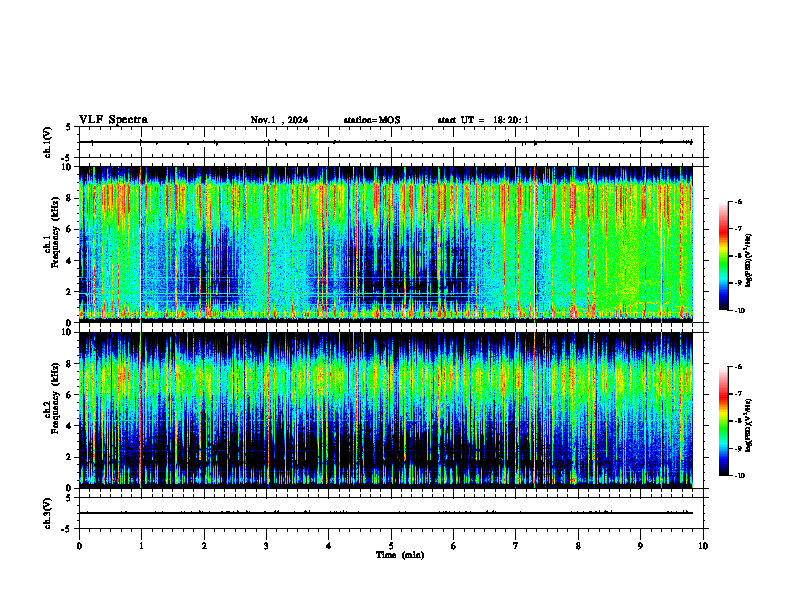Viewport: 792px width, 612px height.
Task: Click the ch.2 colorbar log(PSD) units label
Action: click(x=748, y=425)
